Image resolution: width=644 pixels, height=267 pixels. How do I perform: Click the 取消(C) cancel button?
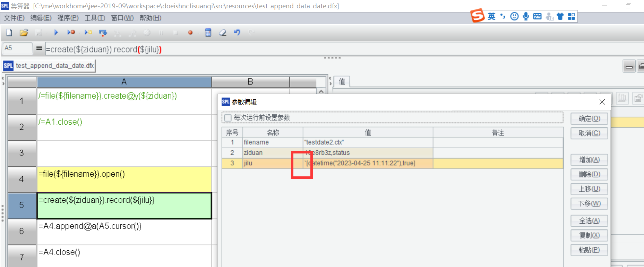[589, 133]
